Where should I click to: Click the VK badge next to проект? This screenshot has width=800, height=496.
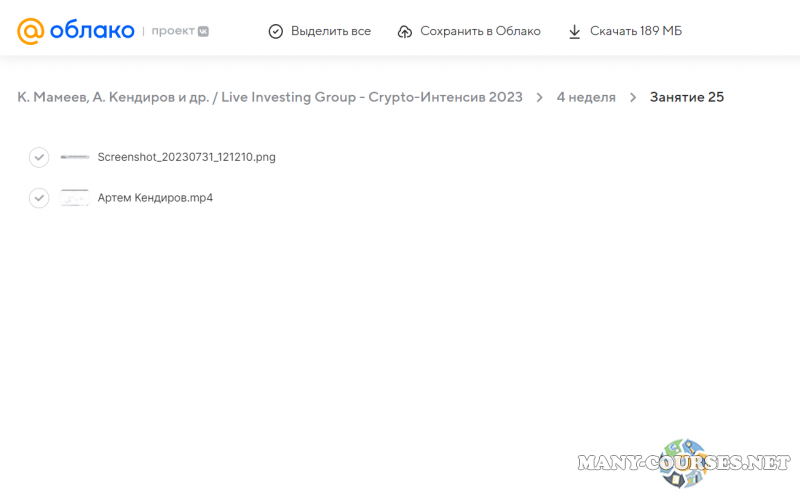tap(204, 31)
